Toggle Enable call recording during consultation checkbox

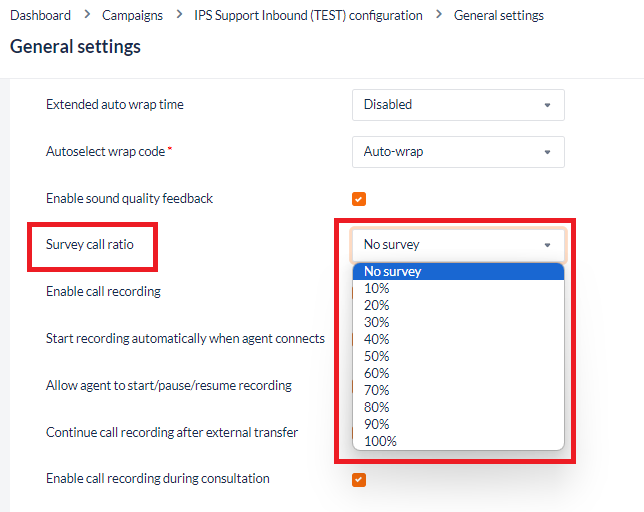coord(359,479)
